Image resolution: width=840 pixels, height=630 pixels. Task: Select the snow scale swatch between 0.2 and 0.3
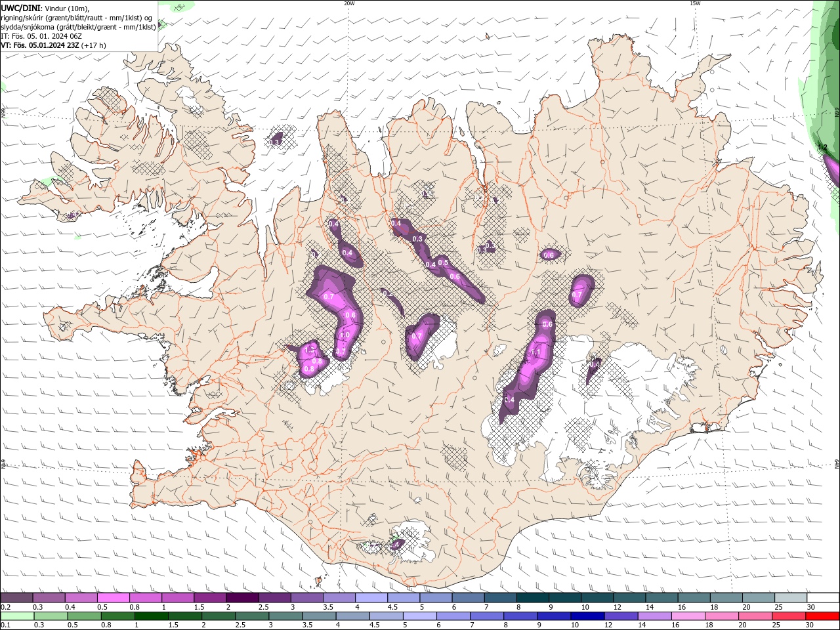pos(16,598)
